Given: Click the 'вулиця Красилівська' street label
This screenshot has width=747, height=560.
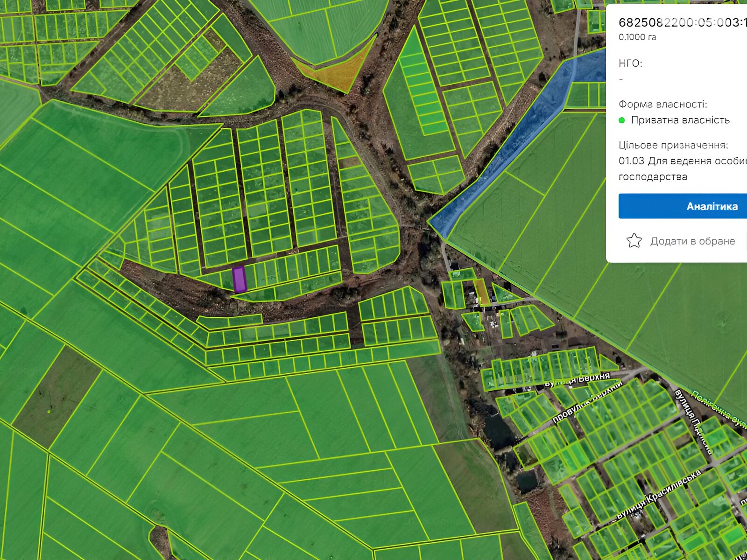Looking at the screenshot, I should (x=658, y=495).
